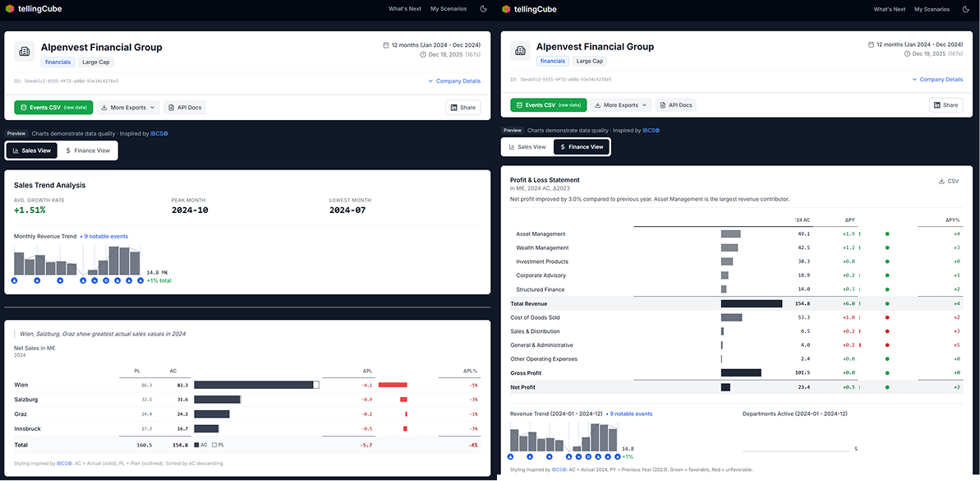Toggle dark mode moon icon, left window

483,9
